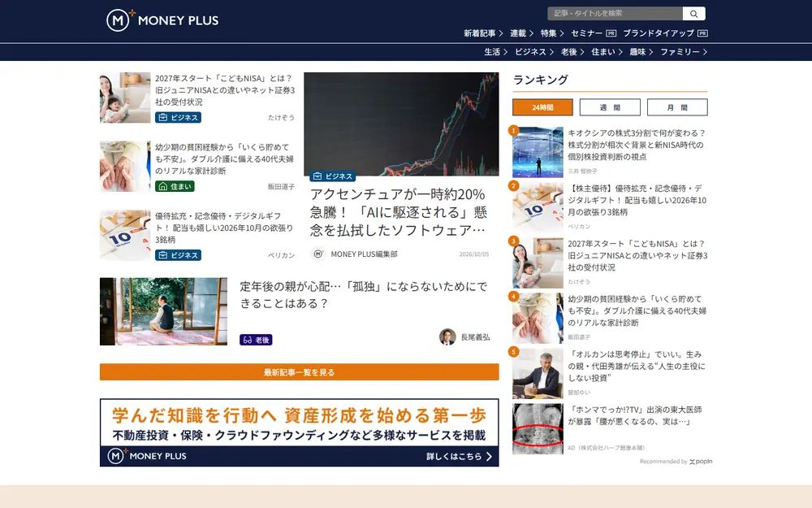Open ブランドタイアップ PR menu item
Viewport: 812px width, 508px height.
(x=665, y=33)
